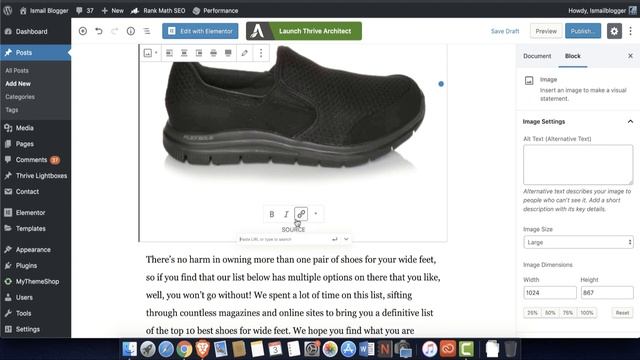
Task: Reset the image dimensions
Action: (622, 313)
